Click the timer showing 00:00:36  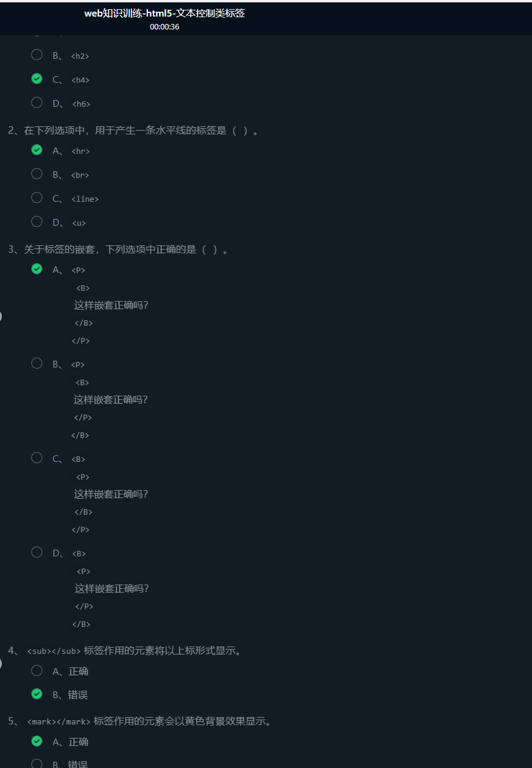[x=164, y=26]
